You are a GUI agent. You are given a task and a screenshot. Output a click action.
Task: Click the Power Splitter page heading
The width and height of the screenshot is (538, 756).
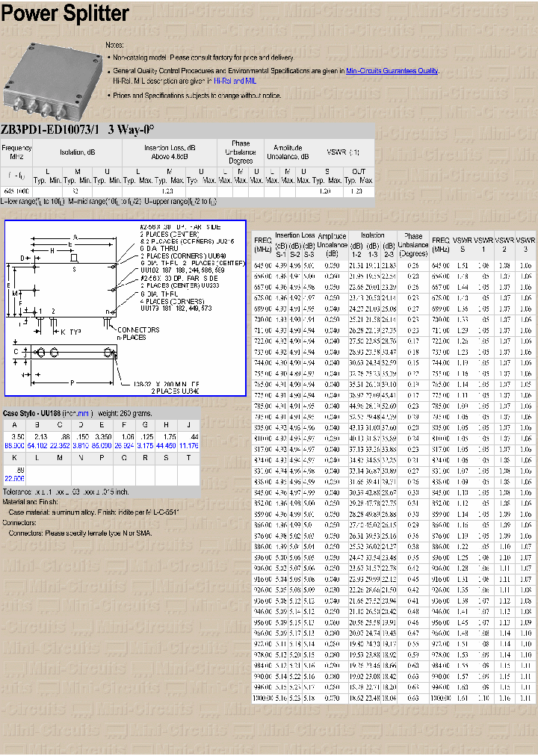point(64,13)
